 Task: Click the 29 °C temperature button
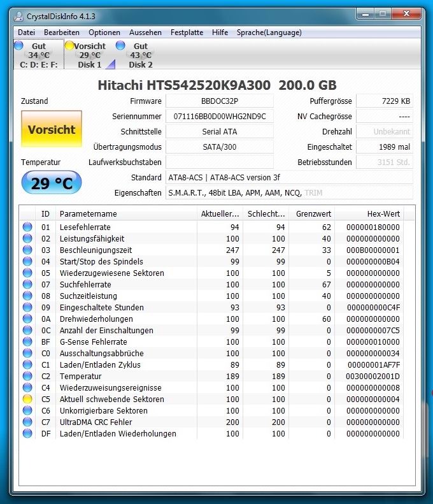tap(52, 183)
